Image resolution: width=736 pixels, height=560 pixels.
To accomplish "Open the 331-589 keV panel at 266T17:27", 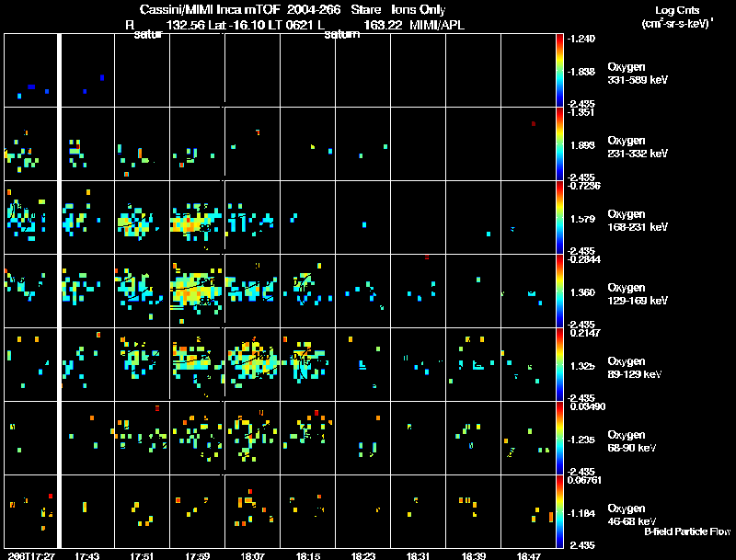I will pyautogui.click(x=30, y=71).
